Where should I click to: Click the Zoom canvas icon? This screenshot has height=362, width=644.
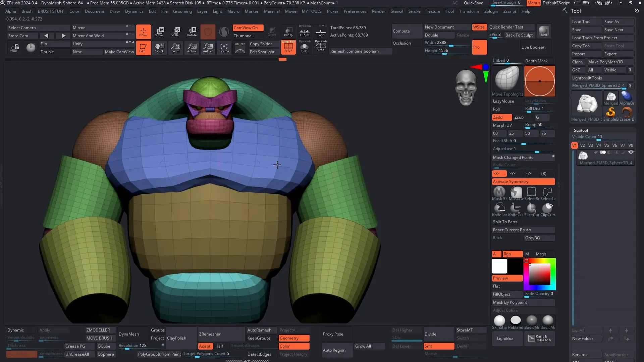[x=175, y=48]
